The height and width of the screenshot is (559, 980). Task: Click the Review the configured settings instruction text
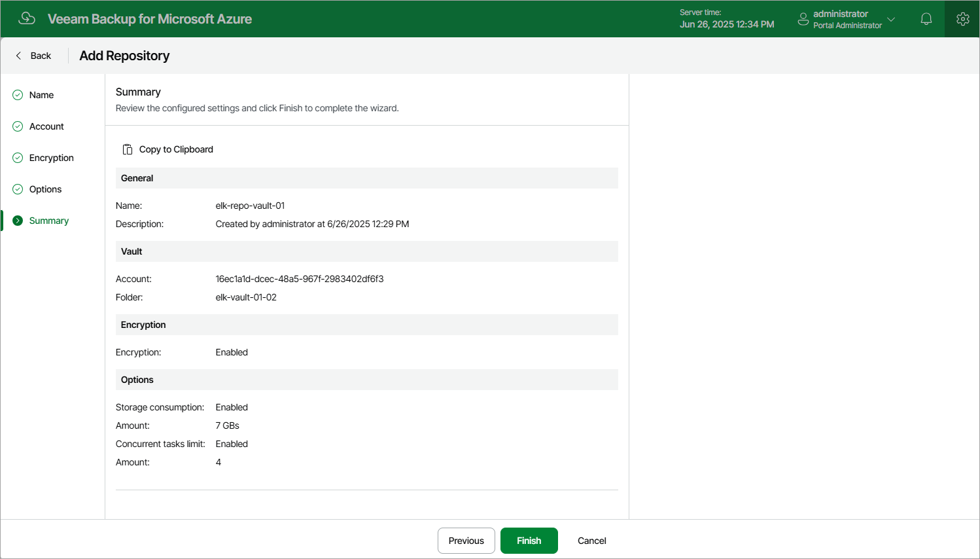click(257, 108)
